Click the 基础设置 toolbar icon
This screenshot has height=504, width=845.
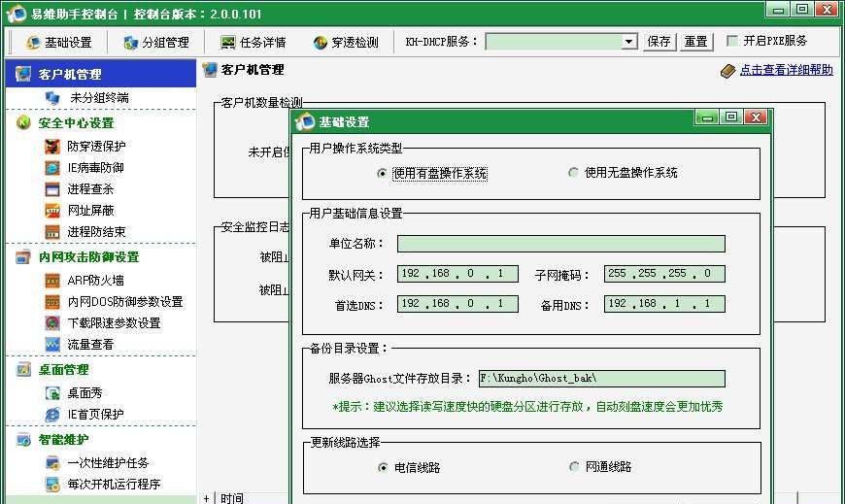(33, 43)
